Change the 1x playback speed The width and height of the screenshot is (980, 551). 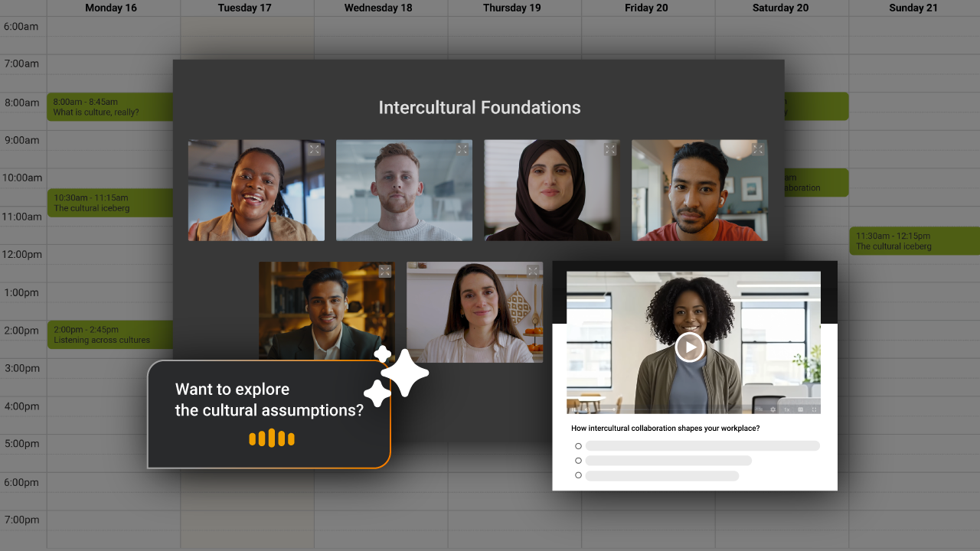coord(787,409)
